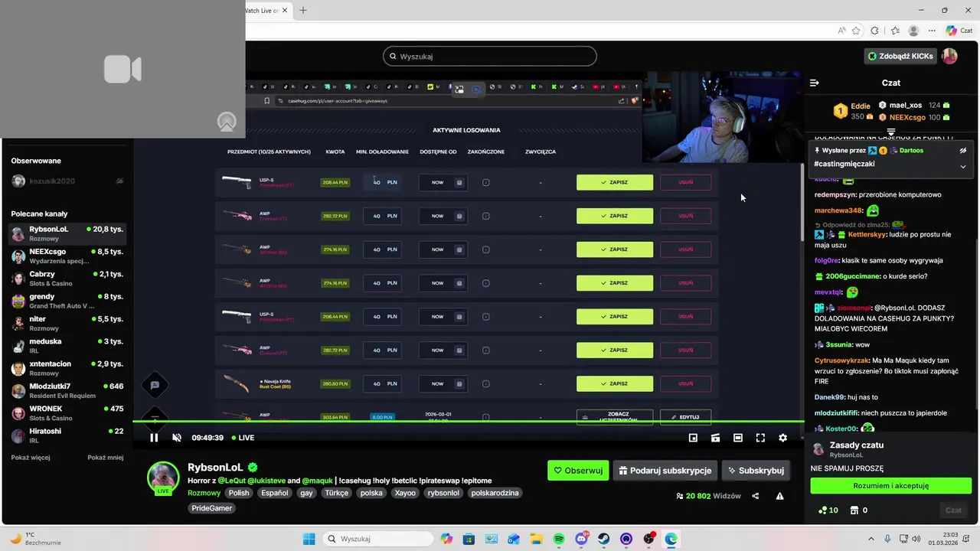Open the user profile avatar menu
Screen dimensions: 980x551
click(949, 56)
